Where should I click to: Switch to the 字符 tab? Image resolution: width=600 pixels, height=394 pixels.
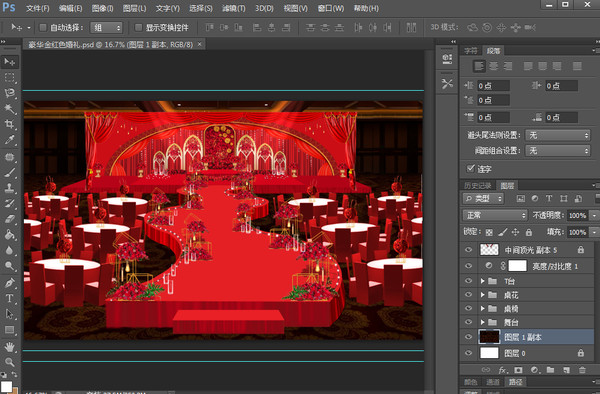[x=471, y=50]
